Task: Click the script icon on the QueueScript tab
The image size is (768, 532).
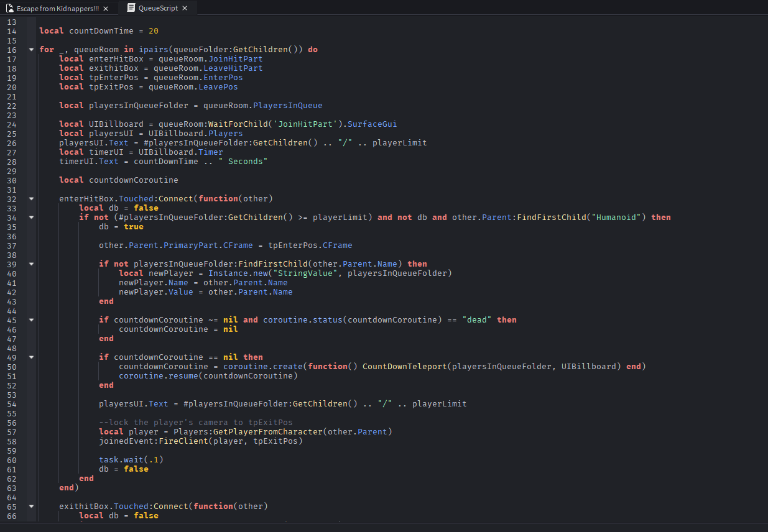Action: point(131,9)
